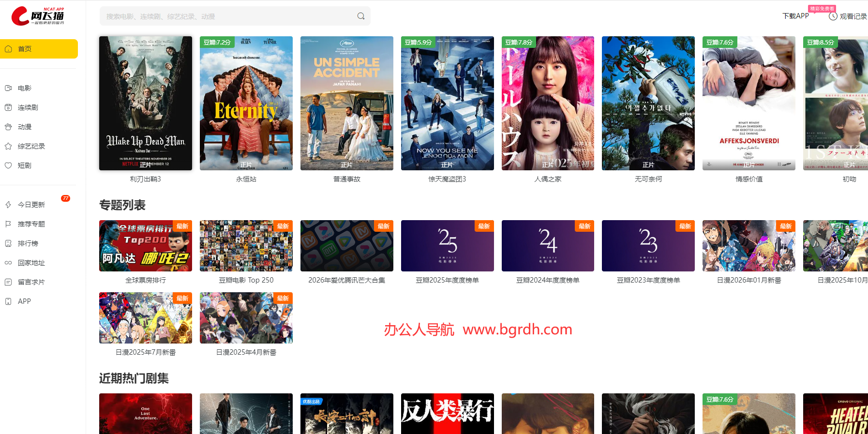Viewport: 868px width, 434px height.
Task: Click the 留言求片 message icon
Action: [x=8, y=282]
